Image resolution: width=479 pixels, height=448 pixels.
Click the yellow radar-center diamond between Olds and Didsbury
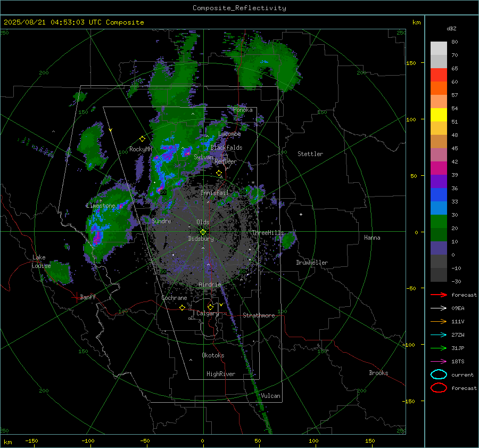click(x=203, y=232)
